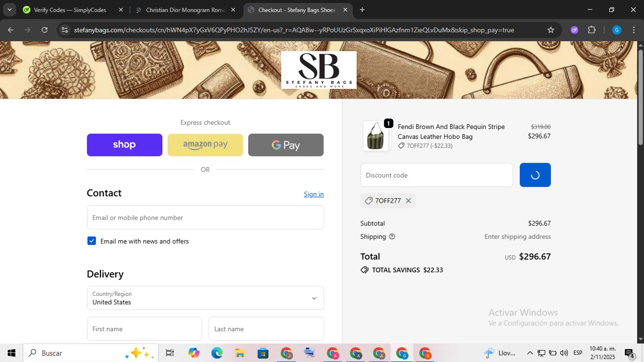The height and width of the screenshot is (362, 644).
Task: Focus the Email or mobile phone number field
Action: (205, 217)
